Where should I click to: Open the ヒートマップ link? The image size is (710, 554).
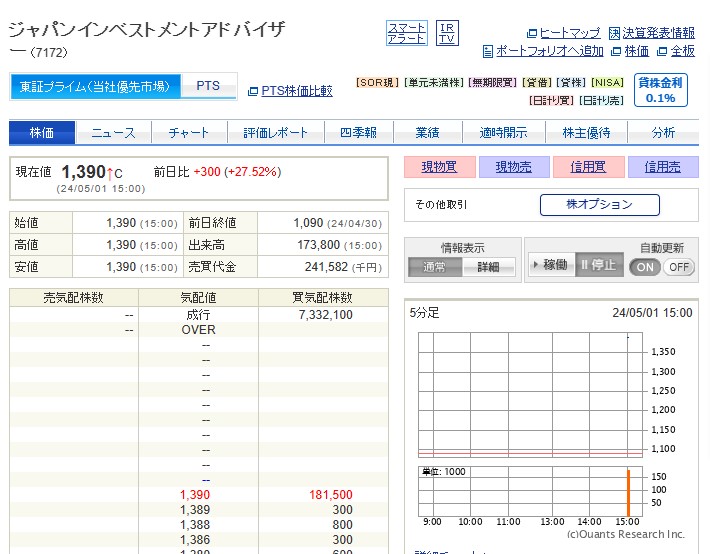click(570, 33)
